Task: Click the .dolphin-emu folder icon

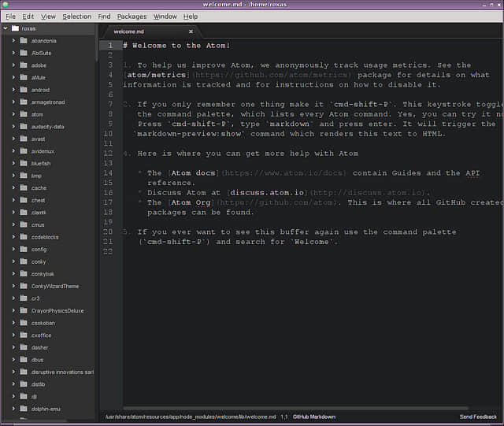Action: (x=24, y=409)
